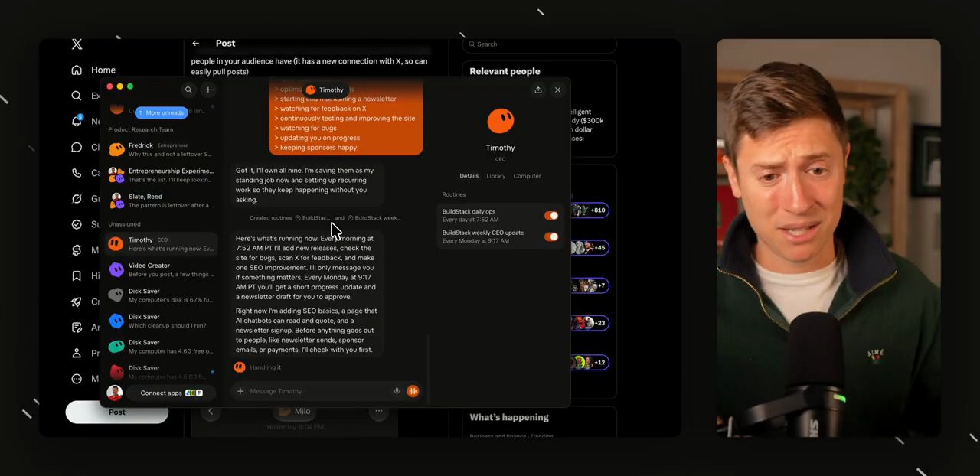The height and width of the screenshot is (476, 980).
Task: Click the Relevant people heading in X window
Action: click(505, 71)
